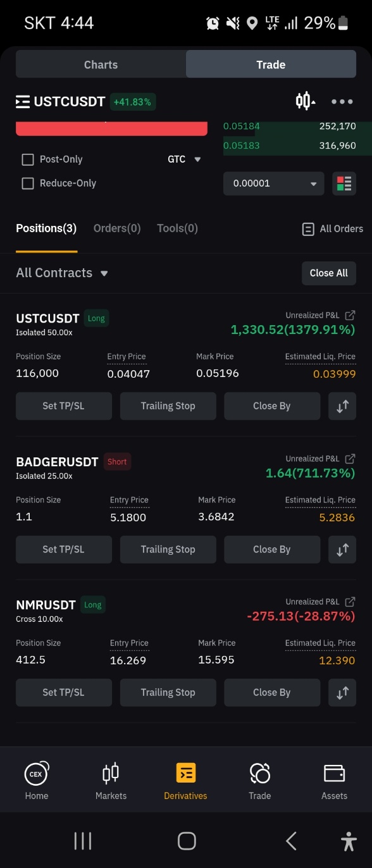Switch to the Orders(0) tab
Image resolution: width=372 pixels, height=868 pixels.
117,228
